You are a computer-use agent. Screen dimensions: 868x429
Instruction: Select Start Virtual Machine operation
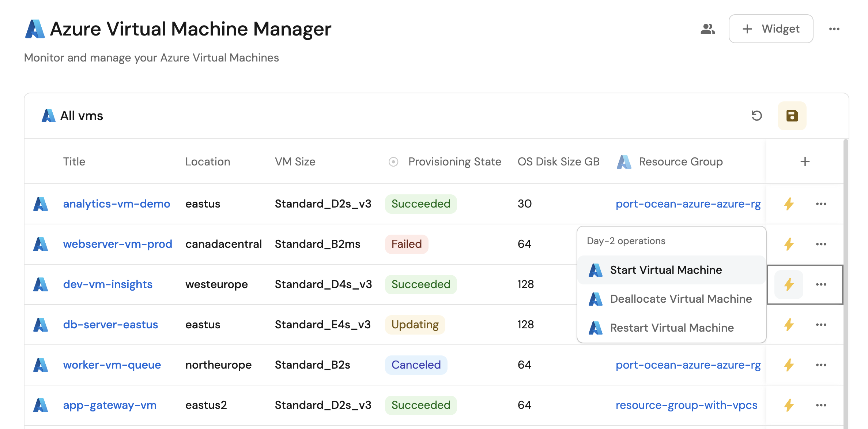pos(665,270)
